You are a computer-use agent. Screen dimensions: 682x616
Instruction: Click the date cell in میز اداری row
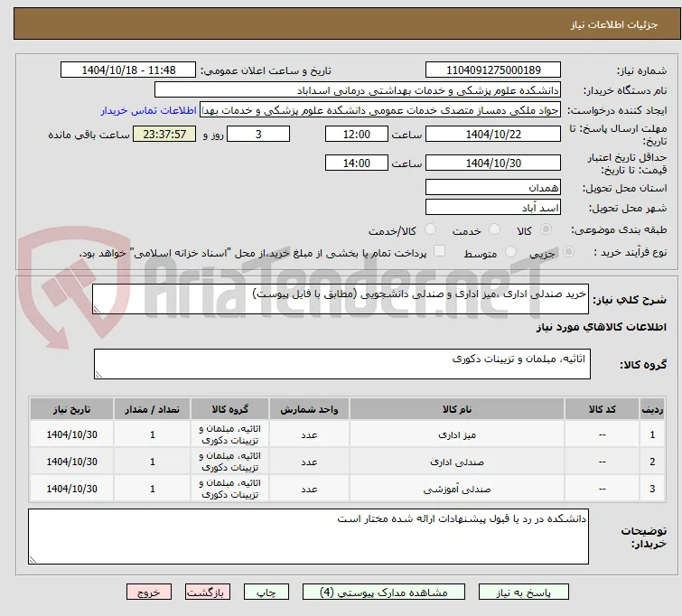71,434
